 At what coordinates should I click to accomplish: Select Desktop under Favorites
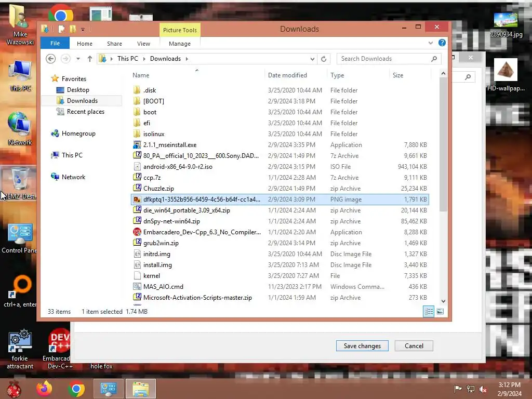pyautogui.click(x=78, y=90)
